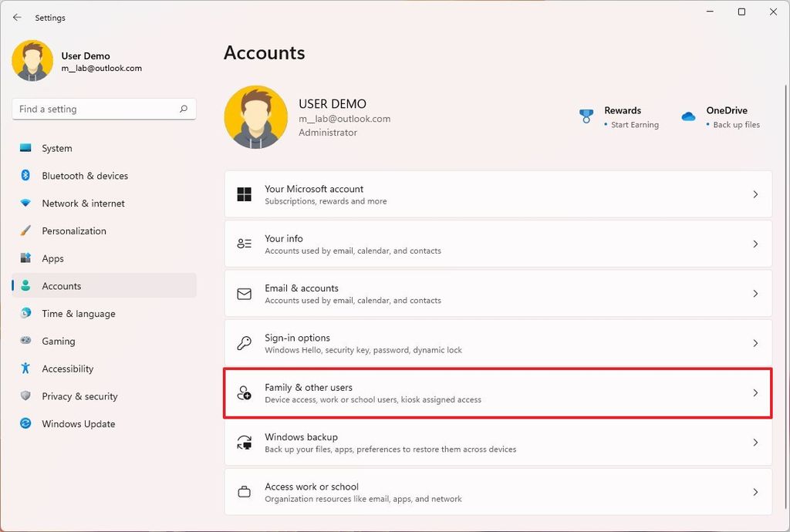
Task: Select the Gaming controller icon
Action: pos(25,341)
